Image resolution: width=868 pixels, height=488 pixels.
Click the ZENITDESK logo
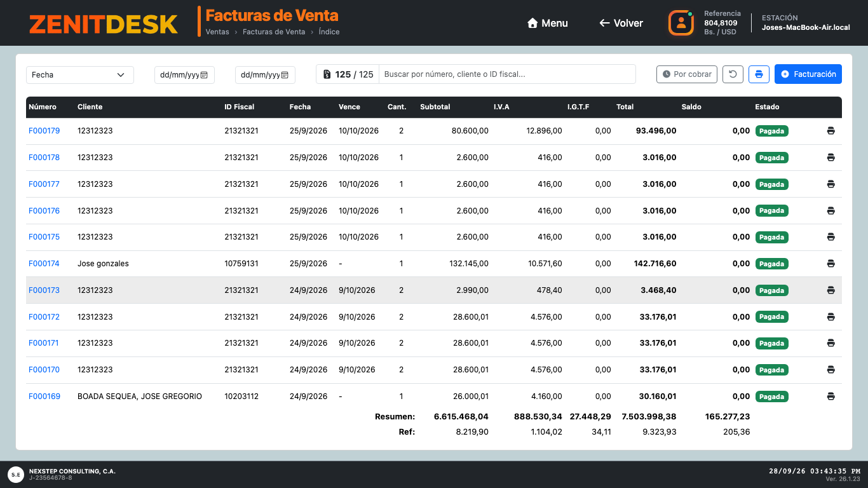pyautogui.click(x=103, y=24)
